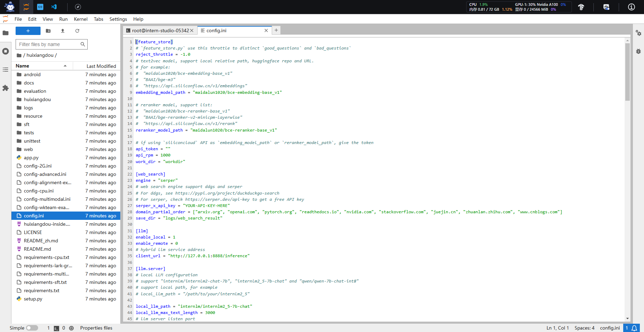
Task: Click Spaces: 4 indentation setting
Action: pyautogui.click(x=584, y=328)
